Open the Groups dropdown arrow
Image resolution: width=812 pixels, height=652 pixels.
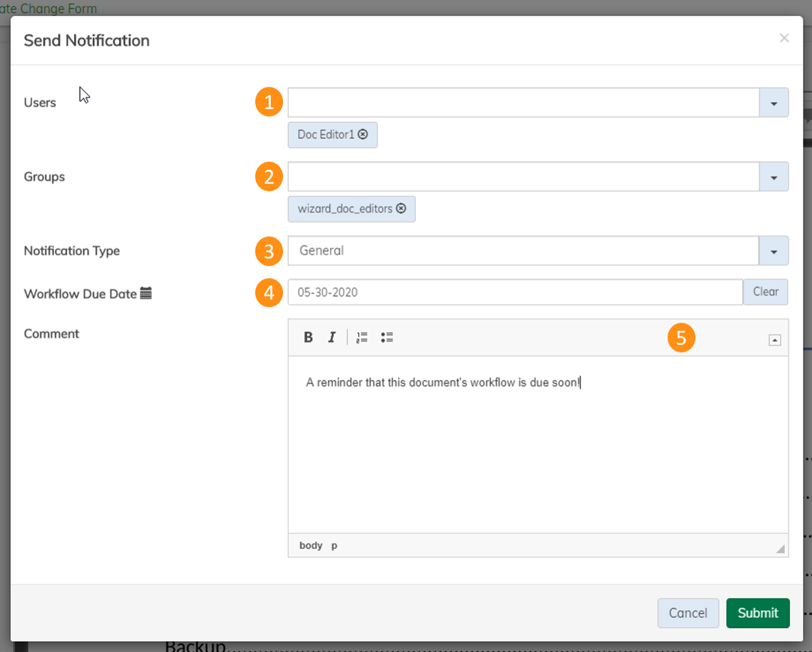774,178
